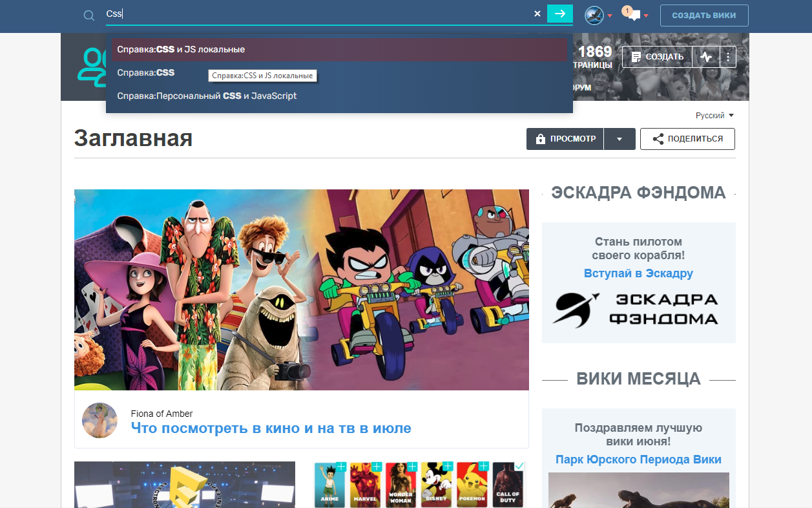Add the Anime card with its plus
The width and height of the screenshot is (812, 508).
coord(341,466)
